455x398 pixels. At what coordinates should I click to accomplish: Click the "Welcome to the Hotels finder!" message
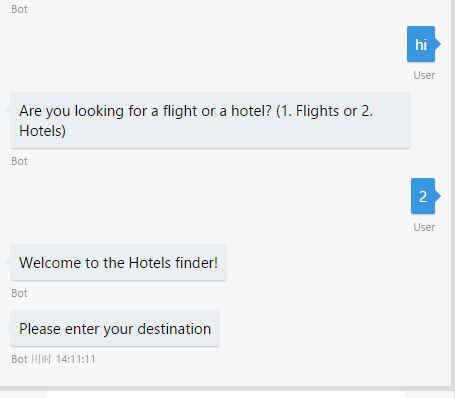118,262
